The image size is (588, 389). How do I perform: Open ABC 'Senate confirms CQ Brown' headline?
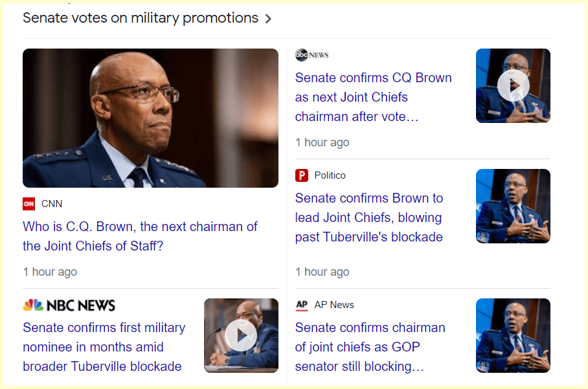pyautogui.click(x=373, y=97)
